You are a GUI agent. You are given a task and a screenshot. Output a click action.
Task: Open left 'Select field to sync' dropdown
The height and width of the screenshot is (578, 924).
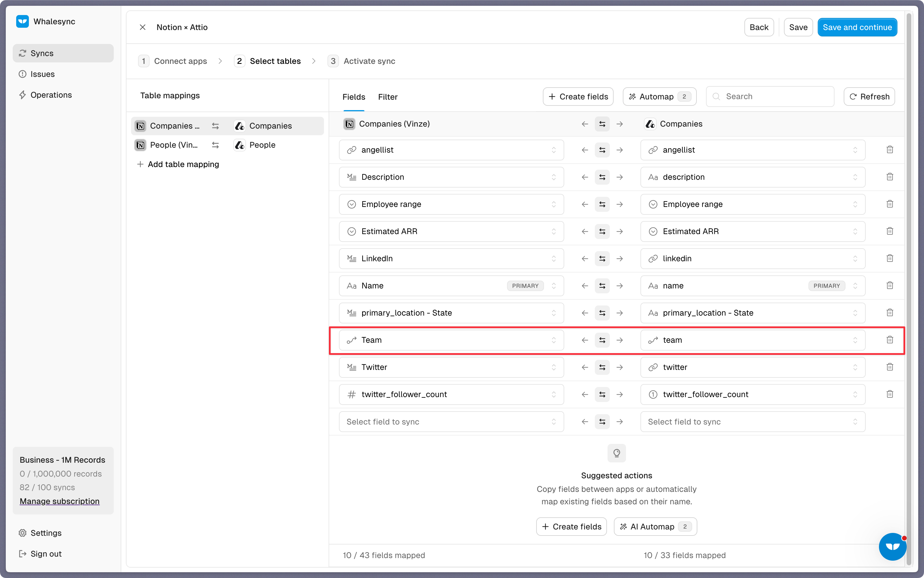pyautogui.click(x=451, y=421)
